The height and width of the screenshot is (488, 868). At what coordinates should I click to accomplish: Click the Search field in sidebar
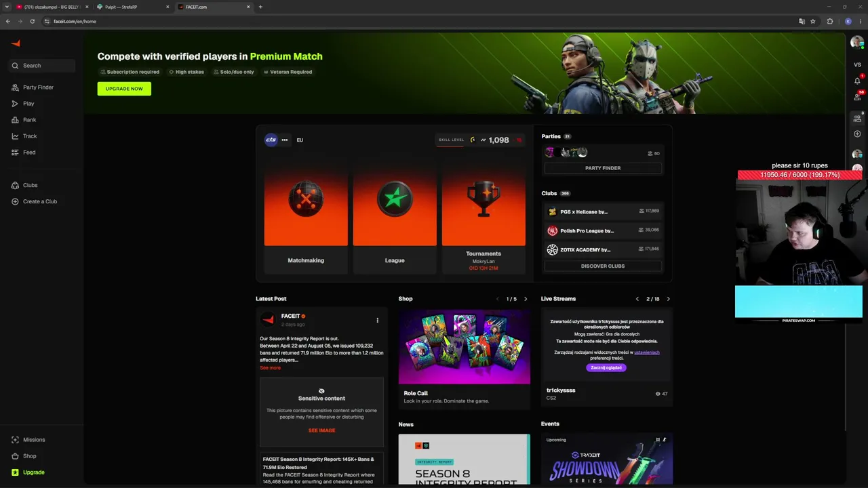(42, 66)
